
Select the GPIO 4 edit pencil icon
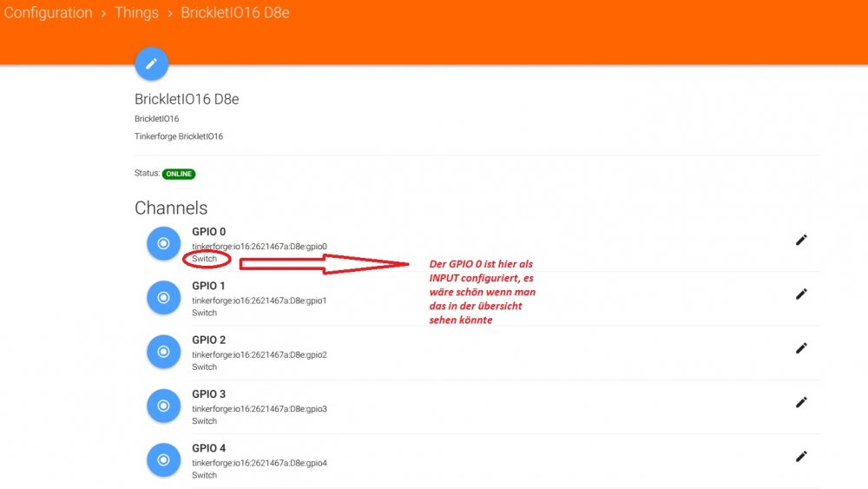tap(801, 456)
